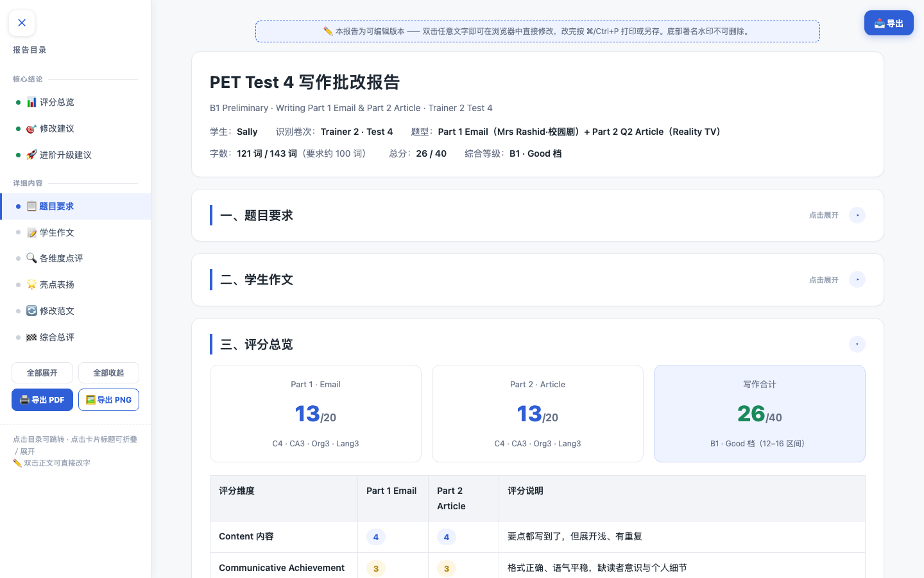
Task: Click the 全部收起 button
Action: coord(108,373)
